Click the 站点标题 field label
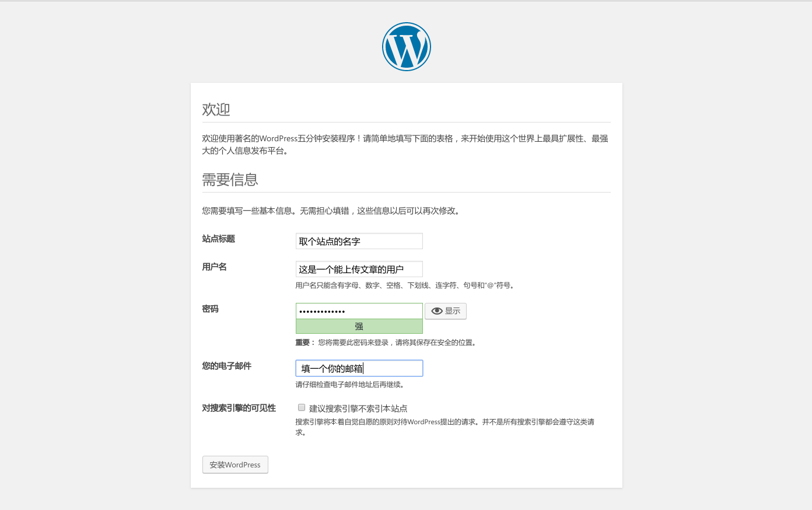Image resolution: width=812 pixels, height=510 pixels. point(219,239)
